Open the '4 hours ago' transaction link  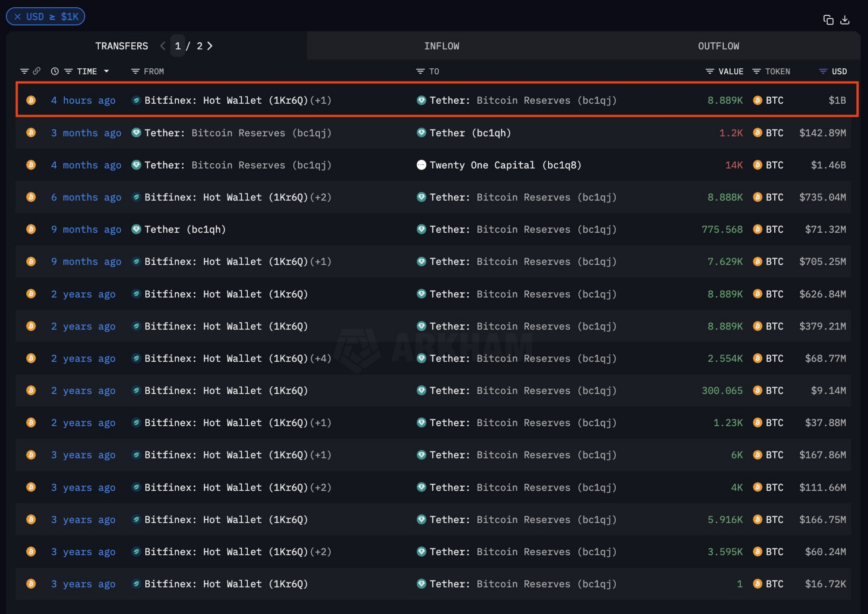83,100
